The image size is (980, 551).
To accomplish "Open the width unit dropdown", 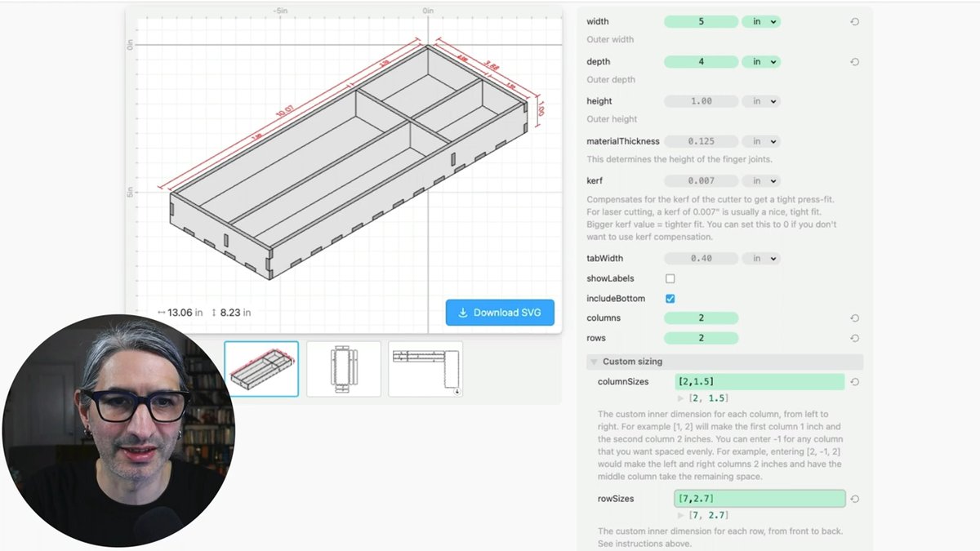I will pos(761,22).
